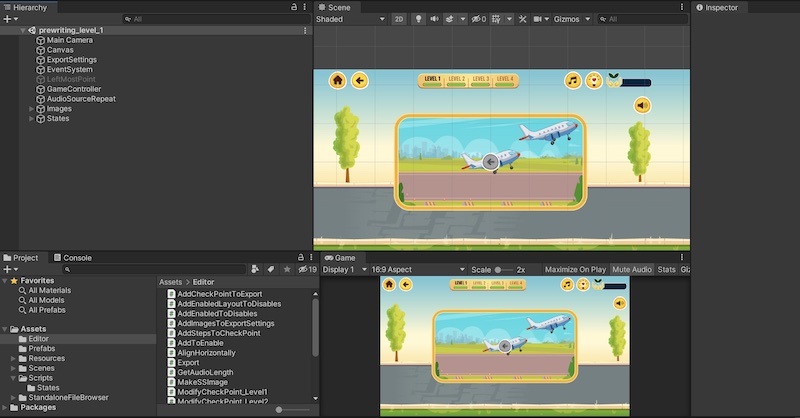Toggle 2D view mode in Scene
The image size is (800, 418).
(x=399, y=19)
